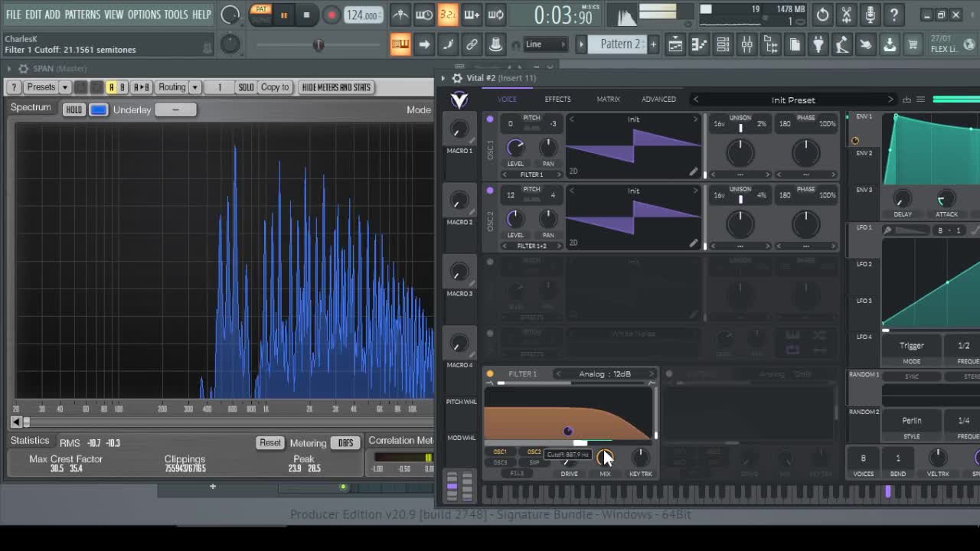Open OSC 2 FILTER 1+2 routing selector

[x=531, y=246]
